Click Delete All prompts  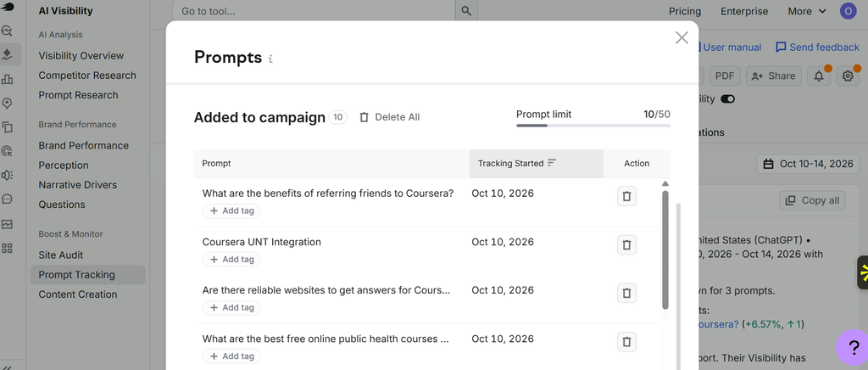tap(390, 117)
